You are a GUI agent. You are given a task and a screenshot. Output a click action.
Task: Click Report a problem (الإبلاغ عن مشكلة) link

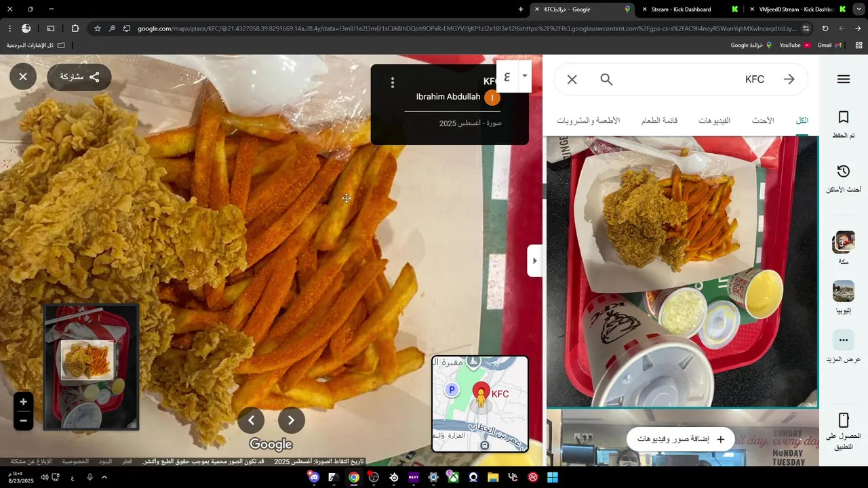coord(31,462)
